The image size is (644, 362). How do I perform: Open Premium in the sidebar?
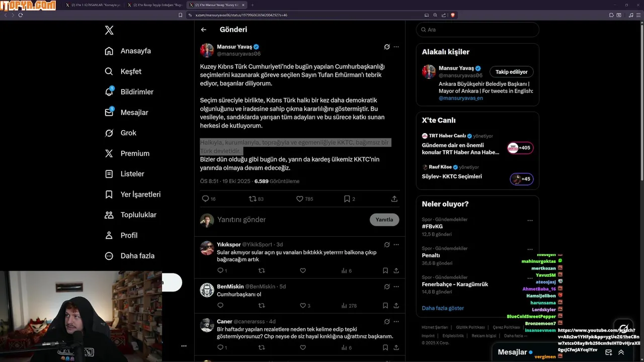pyautogui.click(x=127, y=153)
